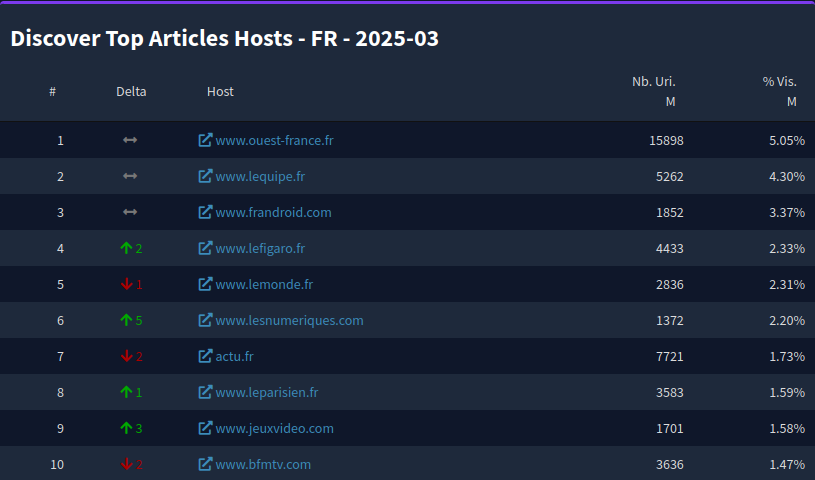Screen dimensions: 815x480
Task: Select the 2.33% visibility value
Action: pos(787,248)
